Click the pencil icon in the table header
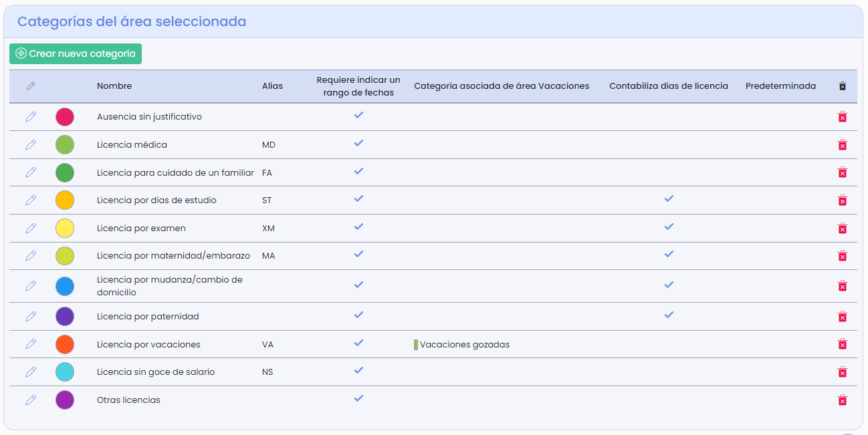 click(29, 86)
